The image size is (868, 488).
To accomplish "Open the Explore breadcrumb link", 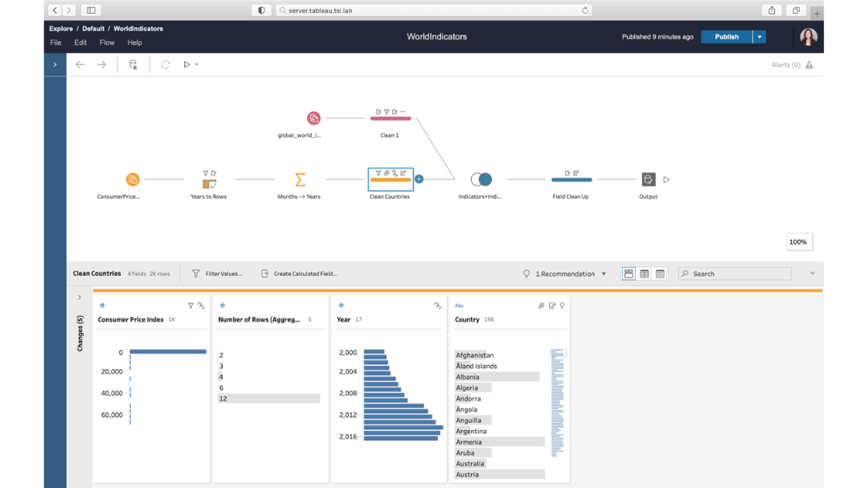I will [x=61, y=28].
